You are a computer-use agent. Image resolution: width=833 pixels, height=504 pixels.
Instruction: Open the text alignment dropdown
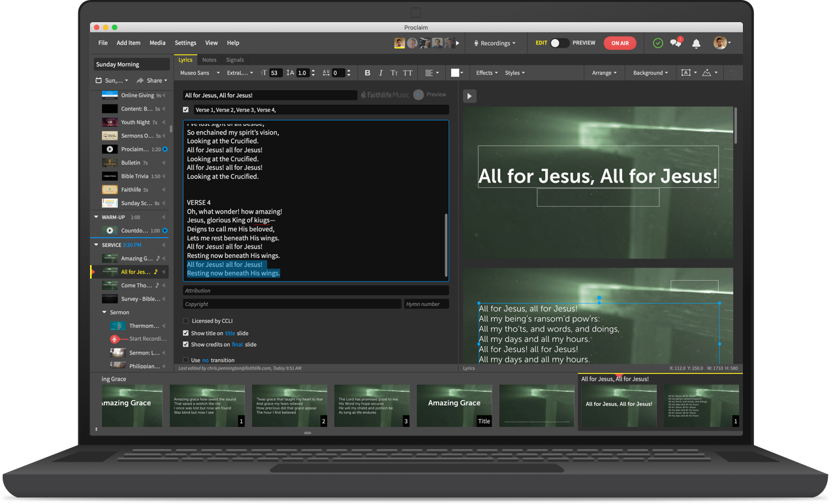(432, 73)
